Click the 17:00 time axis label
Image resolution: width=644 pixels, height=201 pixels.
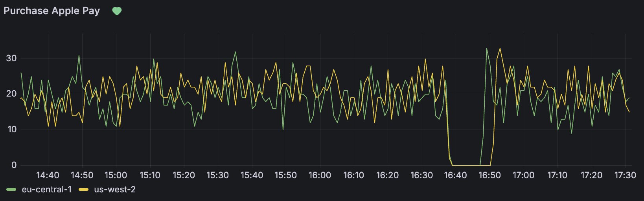(523, 175)
